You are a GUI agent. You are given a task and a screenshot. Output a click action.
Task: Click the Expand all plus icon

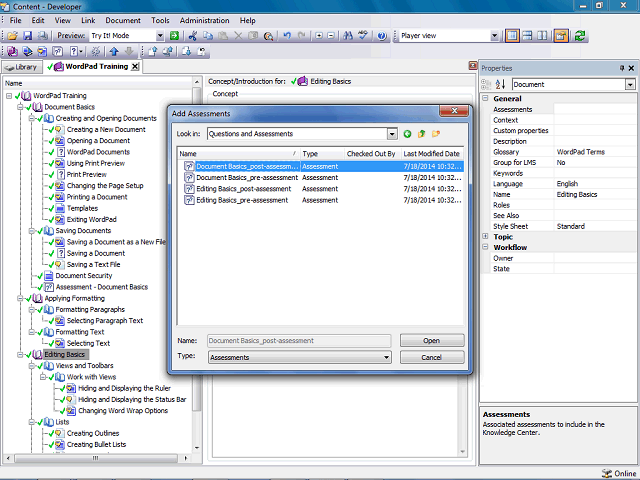(319, 36)
